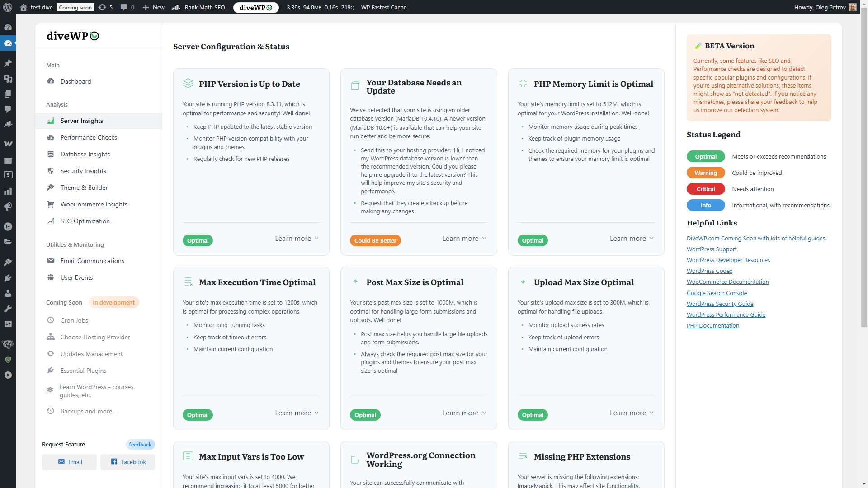Image resolution: width=868 pixels, height=488 pixels.
Task: Click diveWP logo in sidebar header
Action: point(73,36)
